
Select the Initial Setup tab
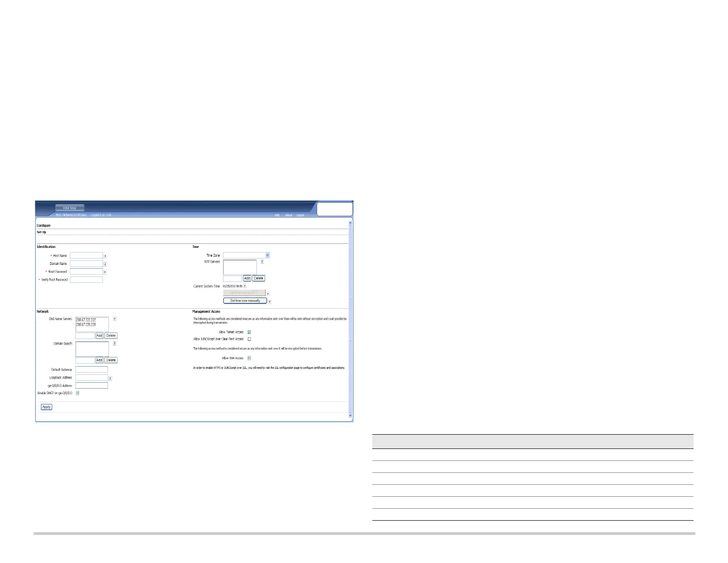point(70,208)
